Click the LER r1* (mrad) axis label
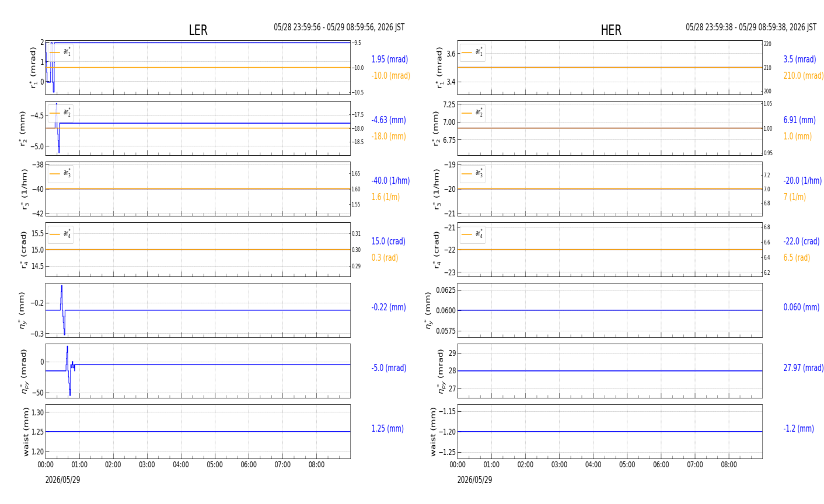The width and height of the screenshot is (824, 504). [x=33, y=68]
